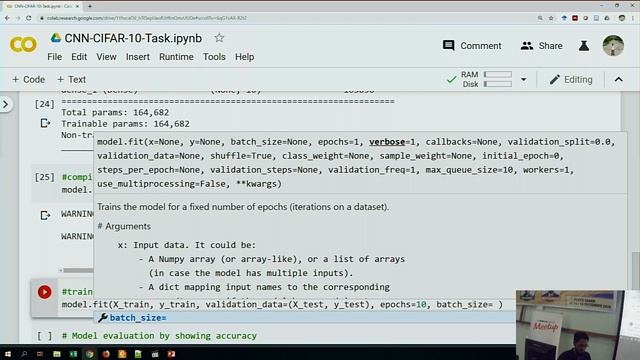Click the [25] execution count label
This screenshot has width=640, height=360.
click(x=44, y=177)
